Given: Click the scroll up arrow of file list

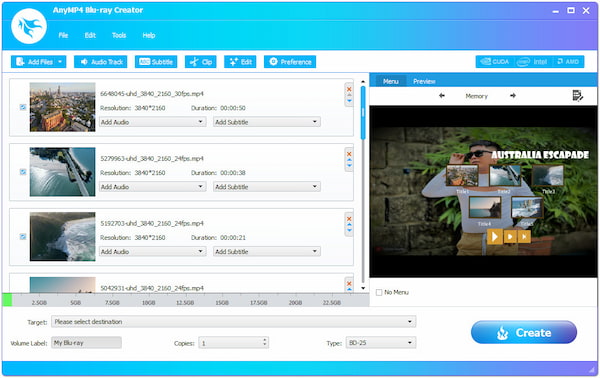Looking at the screenshot, I should pyautogui.click(x=363, y=81).
